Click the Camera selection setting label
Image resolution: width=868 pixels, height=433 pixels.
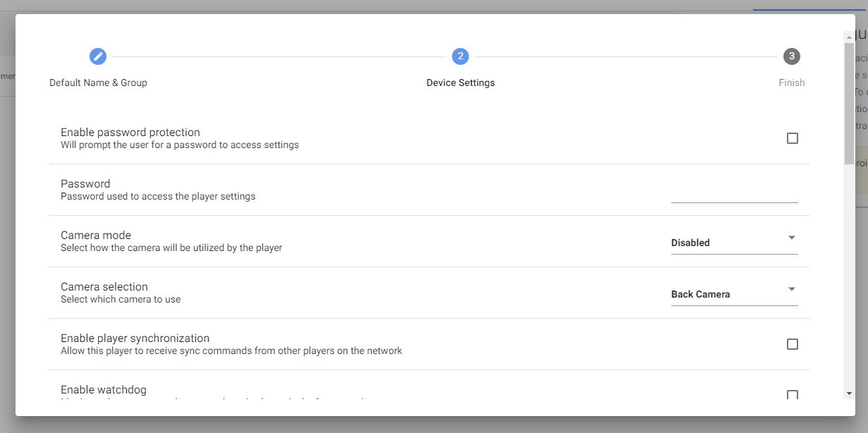(x=104, y=286)
